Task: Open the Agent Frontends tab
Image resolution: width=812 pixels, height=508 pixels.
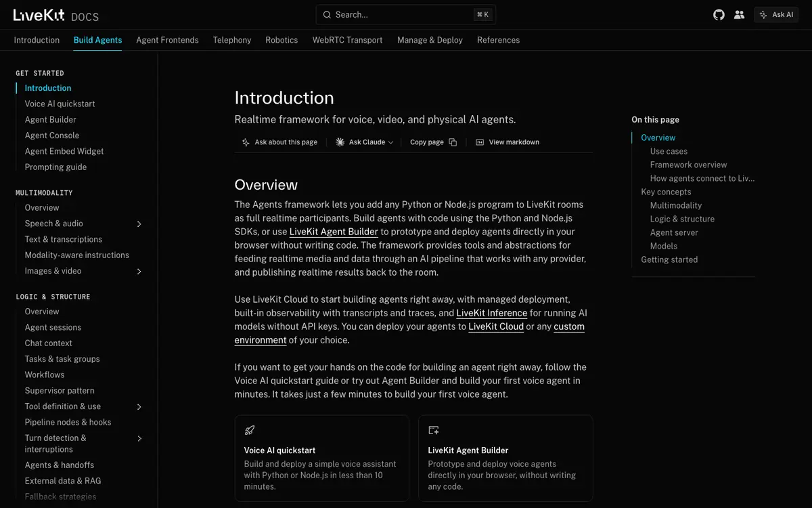Action: click(x=167, y=40)
